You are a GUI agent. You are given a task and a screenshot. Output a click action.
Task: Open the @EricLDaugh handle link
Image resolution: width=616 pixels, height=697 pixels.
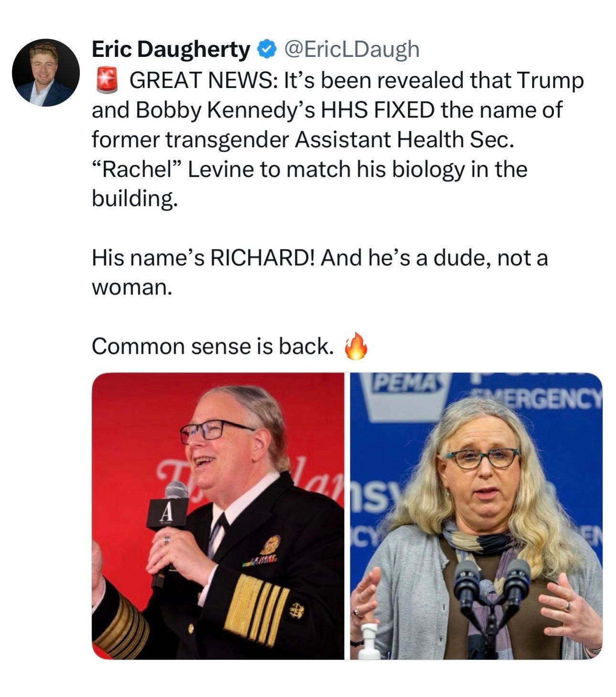click(x=352, y=49)
